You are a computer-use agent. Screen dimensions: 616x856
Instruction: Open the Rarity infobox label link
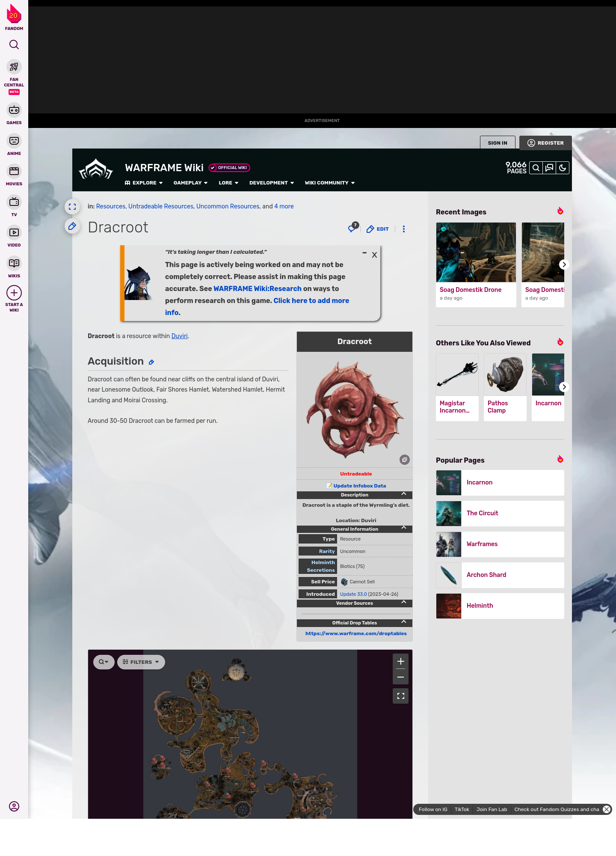(327, 551)
